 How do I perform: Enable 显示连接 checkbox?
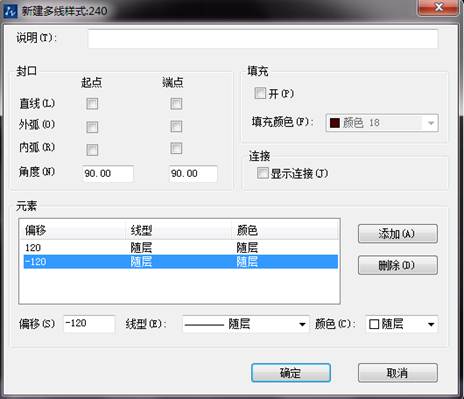(262, 173)
